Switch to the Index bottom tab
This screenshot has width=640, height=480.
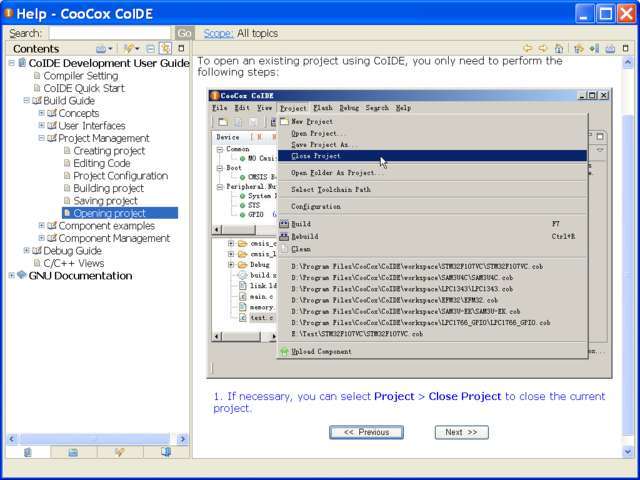pos(73,452)
